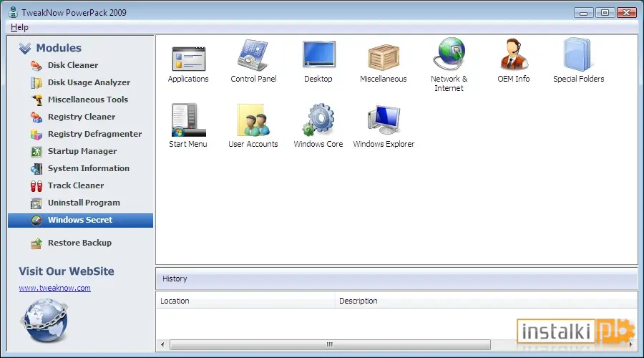This screenshot has height=358, width=644.
Task: Open the User Accounts icon
Action: [253, 120]
